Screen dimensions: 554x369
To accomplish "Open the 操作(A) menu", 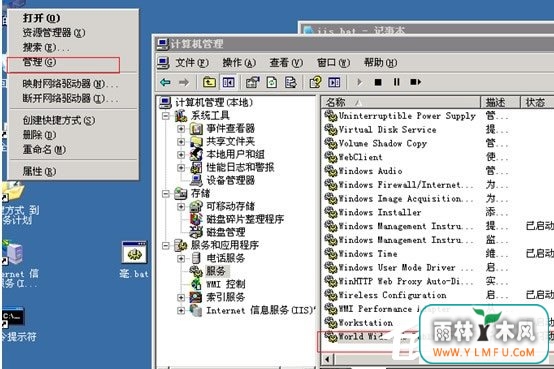I will tap(239, 63).
